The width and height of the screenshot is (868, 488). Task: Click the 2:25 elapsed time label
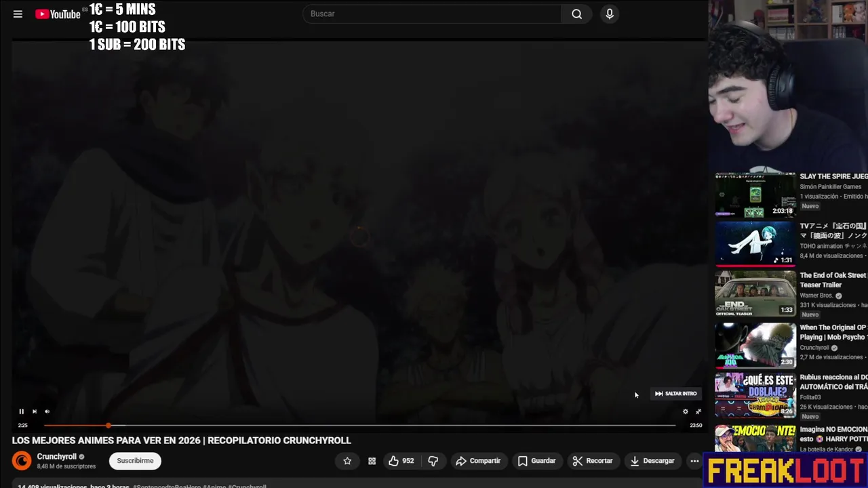22,426
